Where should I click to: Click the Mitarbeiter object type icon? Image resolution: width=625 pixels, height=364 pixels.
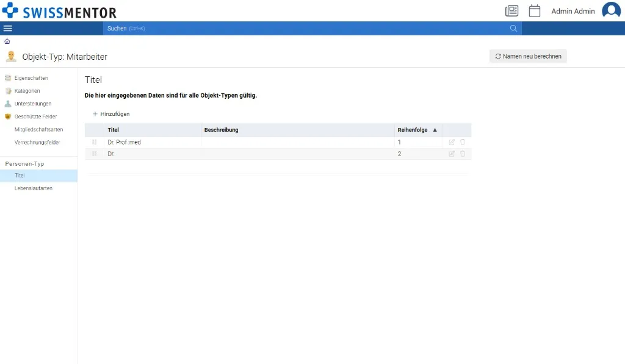point(11,57)
